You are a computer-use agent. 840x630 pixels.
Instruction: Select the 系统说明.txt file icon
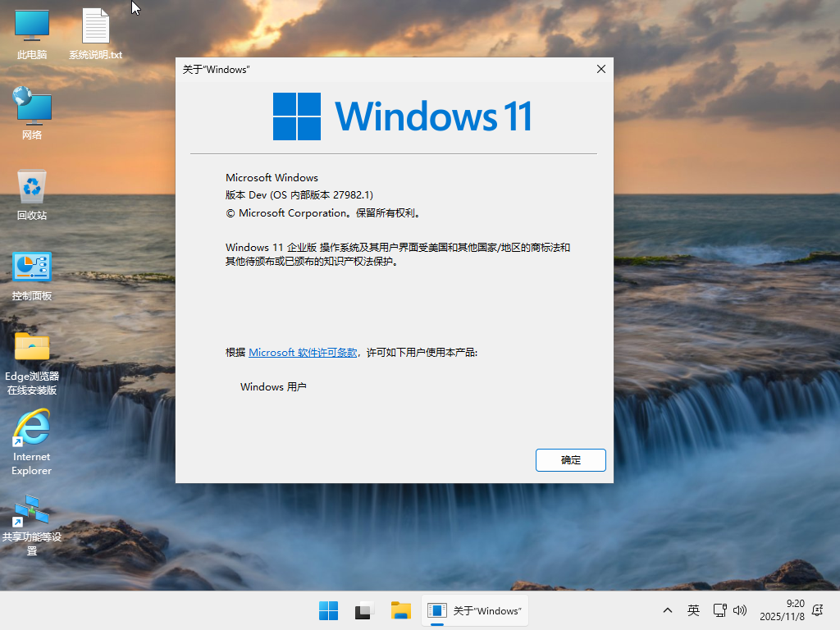point(95,34)
